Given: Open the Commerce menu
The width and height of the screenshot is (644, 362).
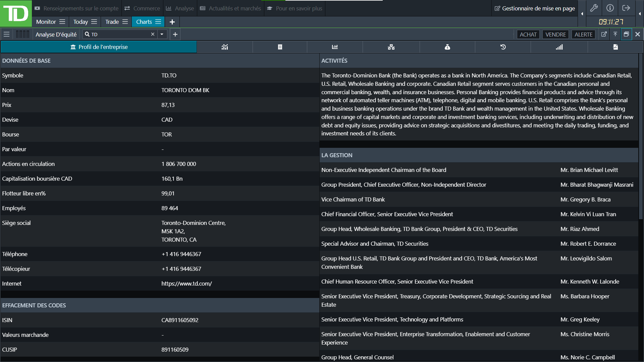Looking at the screenshot, I should 142,8.
